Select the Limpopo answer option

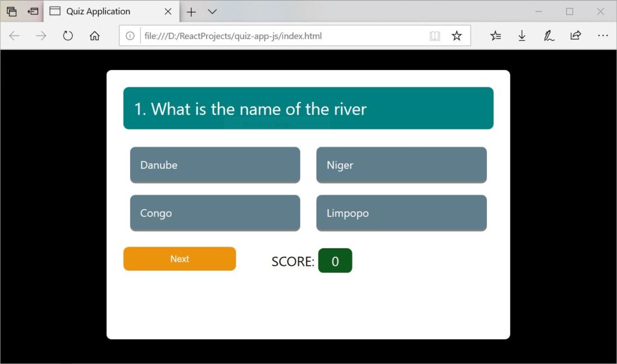(x=401, y=213)
